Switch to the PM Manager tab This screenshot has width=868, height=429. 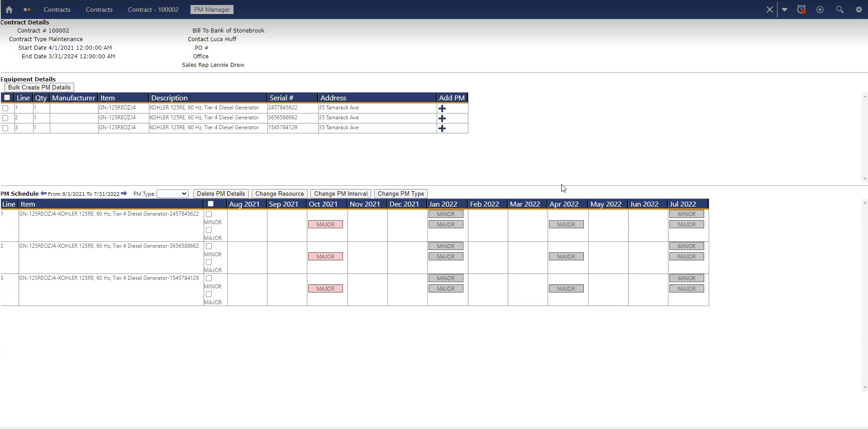click(211, 9)
